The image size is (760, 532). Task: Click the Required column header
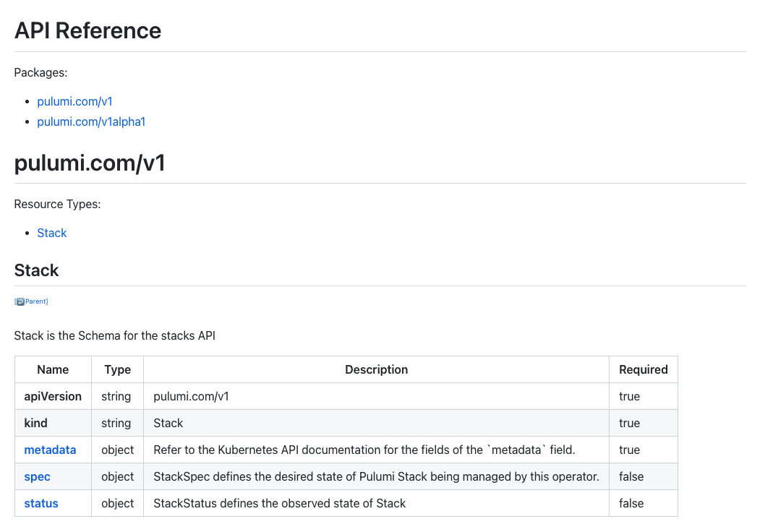coord(643,369)
